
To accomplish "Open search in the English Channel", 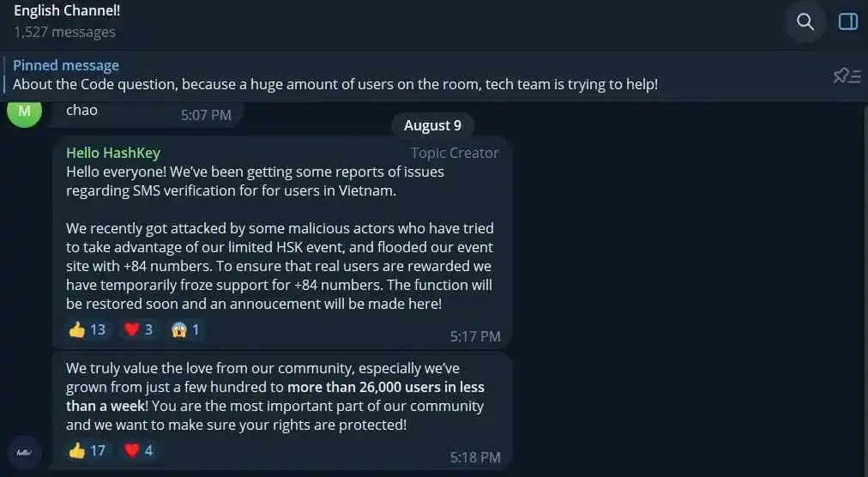I will [x=805, y=22].
